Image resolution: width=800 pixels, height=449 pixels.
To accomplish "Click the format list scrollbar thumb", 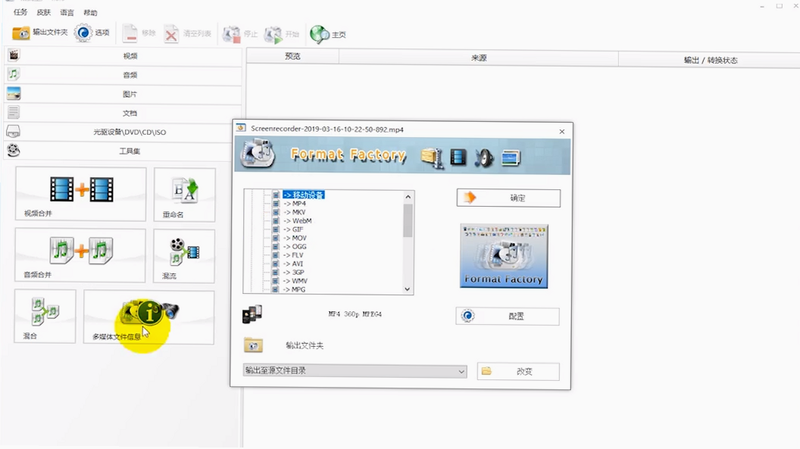I will coord(408,221).
